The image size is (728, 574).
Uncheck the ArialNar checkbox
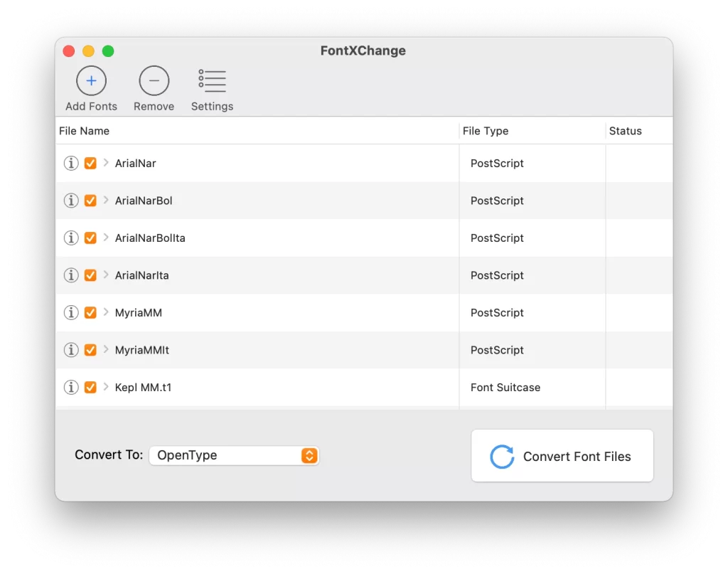coord(91,163)
